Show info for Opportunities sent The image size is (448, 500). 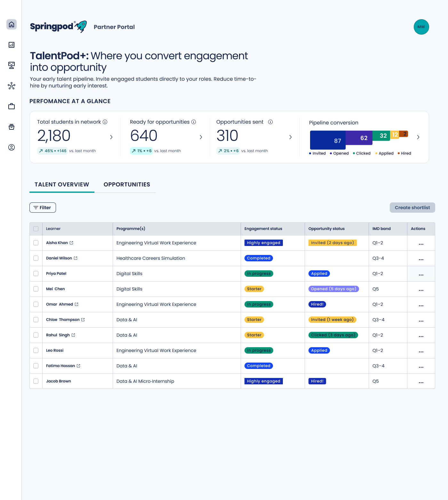click(270, 122)
